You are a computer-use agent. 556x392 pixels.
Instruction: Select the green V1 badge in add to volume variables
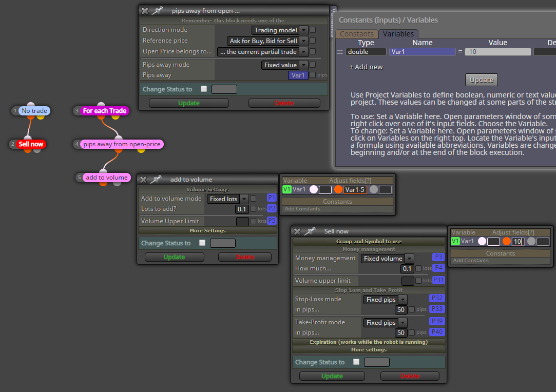tap(286, 189)
